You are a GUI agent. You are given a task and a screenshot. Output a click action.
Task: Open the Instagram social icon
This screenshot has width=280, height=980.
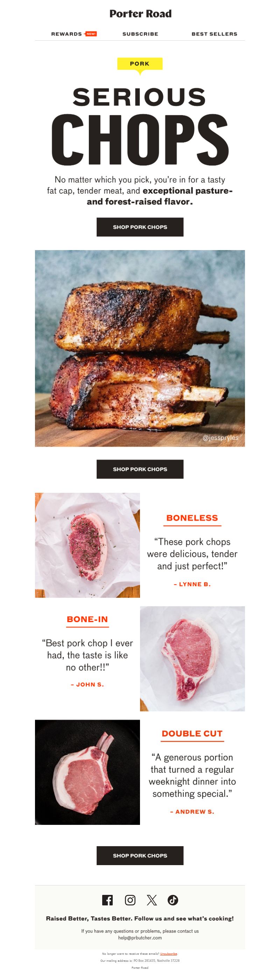pyautogui.click(x=130, y=900)
